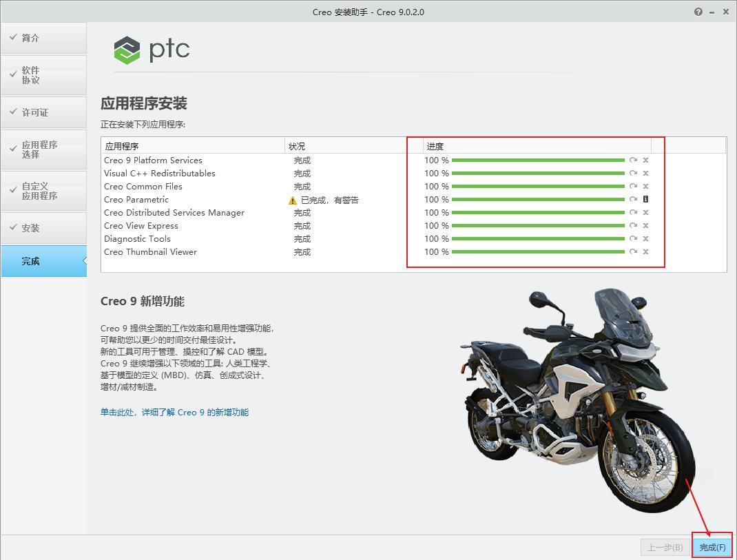Screen dimensions: 737x560
Task: Click info icon on Creo Parametric row
Action: click(x=645, y=200)
